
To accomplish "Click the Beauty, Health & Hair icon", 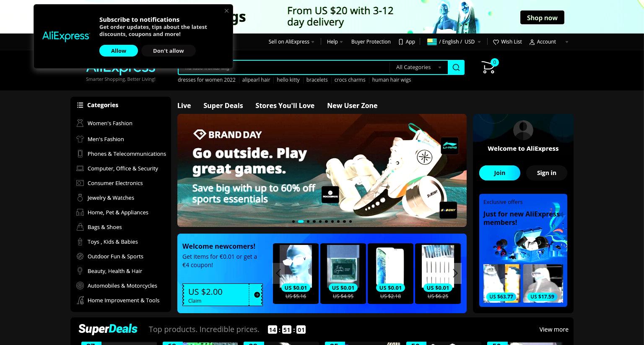I will point(80,271).
